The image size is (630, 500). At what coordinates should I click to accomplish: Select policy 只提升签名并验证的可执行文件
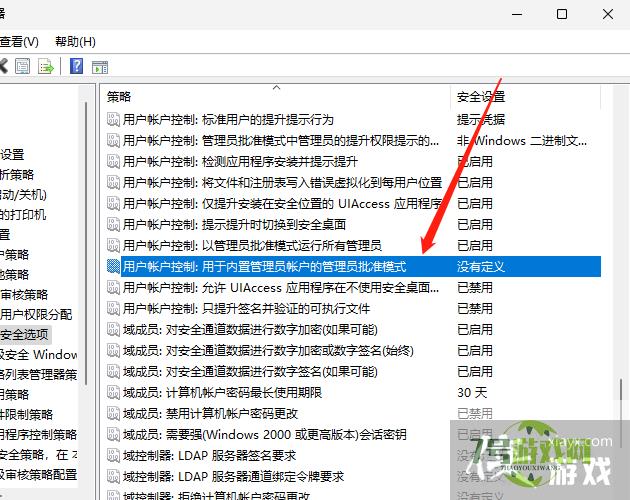click(246, 308)
